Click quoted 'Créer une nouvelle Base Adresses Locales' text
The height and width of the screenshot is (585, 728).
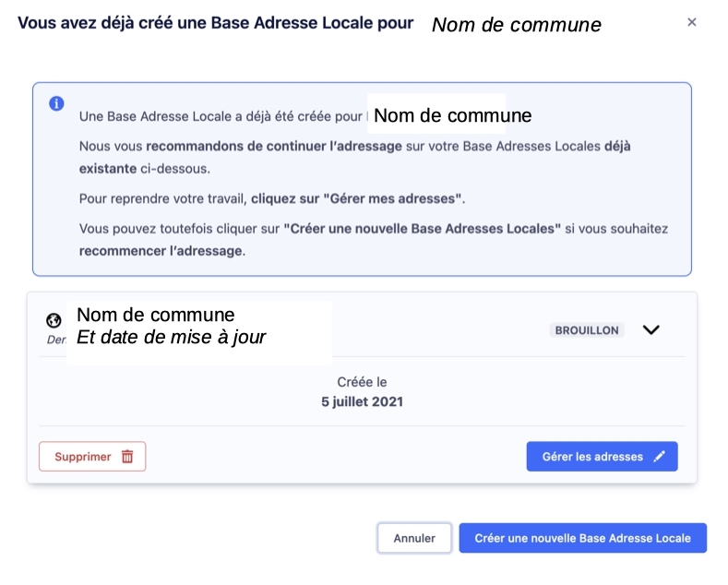(x=422, y=228)
